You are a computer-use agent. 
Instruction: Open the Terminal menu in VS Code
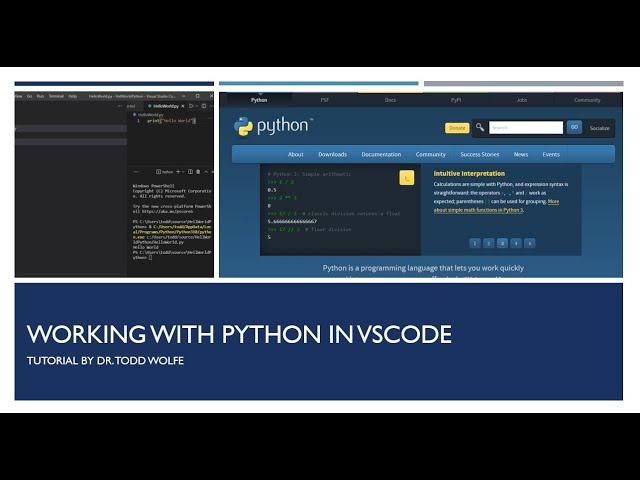(56, 96)
